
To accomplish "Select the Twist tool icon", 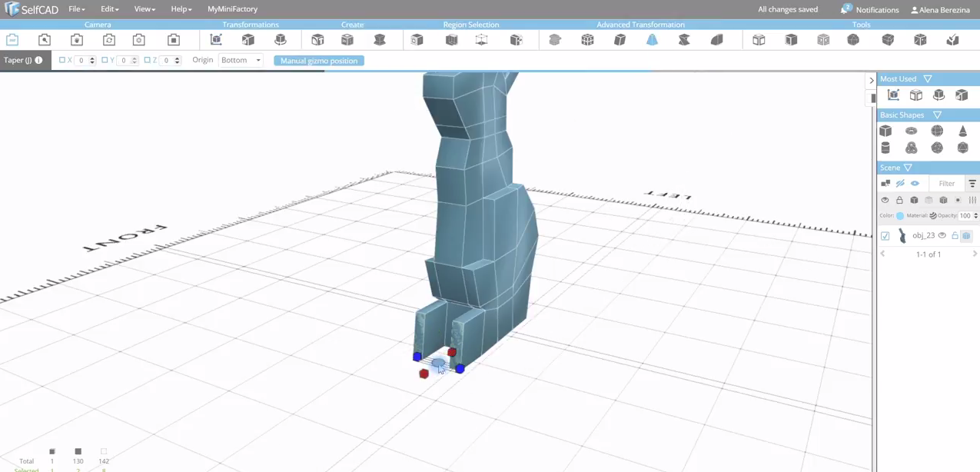I will click(684, 40).
